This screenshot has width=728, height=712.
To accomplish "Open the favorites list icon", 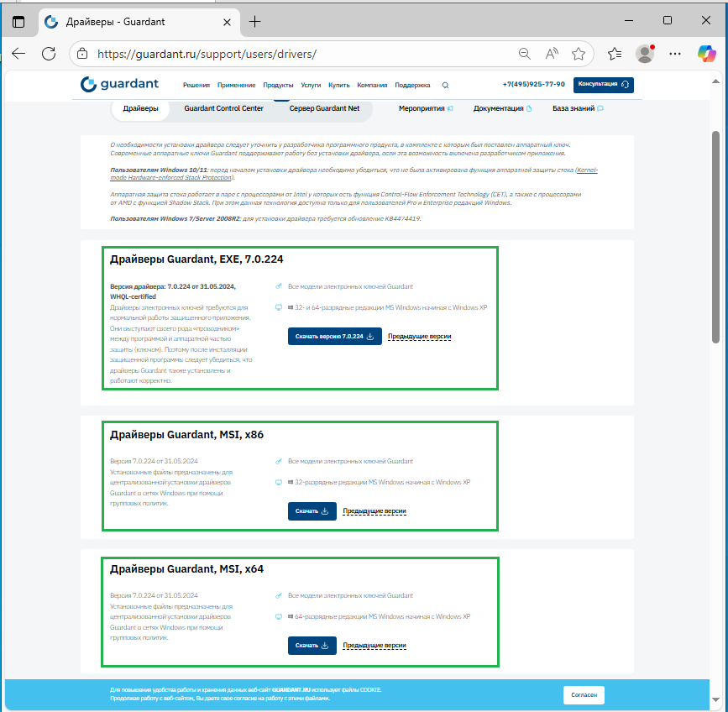I will (x=615, y=54).
